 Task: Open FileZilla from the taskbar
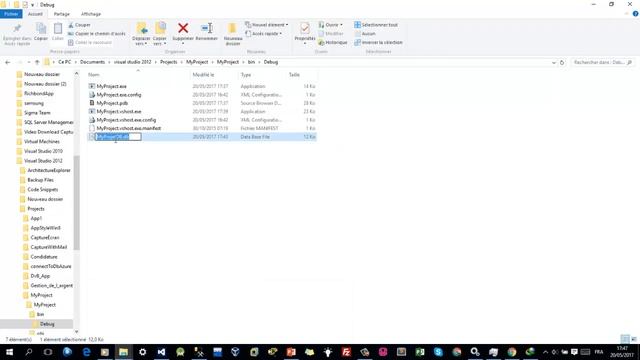tap(346, 352)
